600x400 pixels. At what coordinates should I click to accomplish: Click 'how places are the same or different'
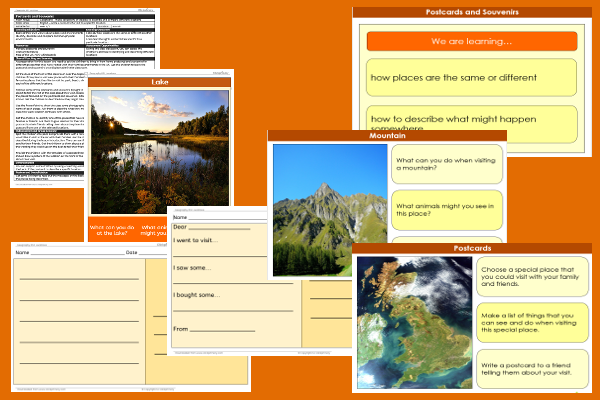tap(471, 77)
